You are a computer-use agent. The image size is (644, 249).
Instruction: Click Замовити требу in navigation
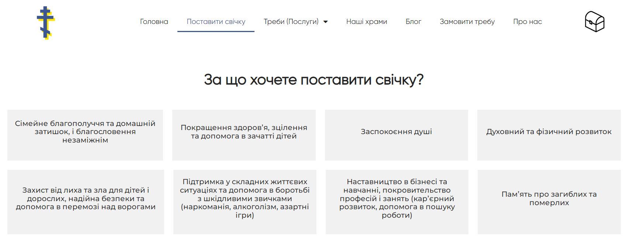[x=467, y=22]
